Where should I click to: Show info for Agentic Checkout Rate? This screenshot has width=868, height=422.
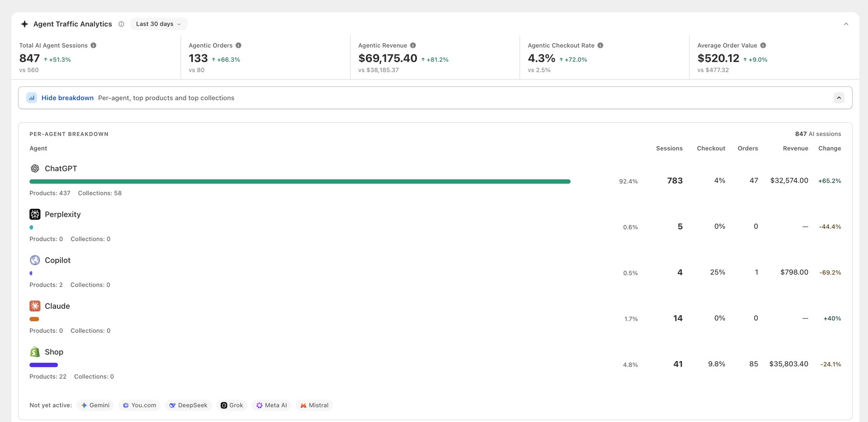[600, 45]
